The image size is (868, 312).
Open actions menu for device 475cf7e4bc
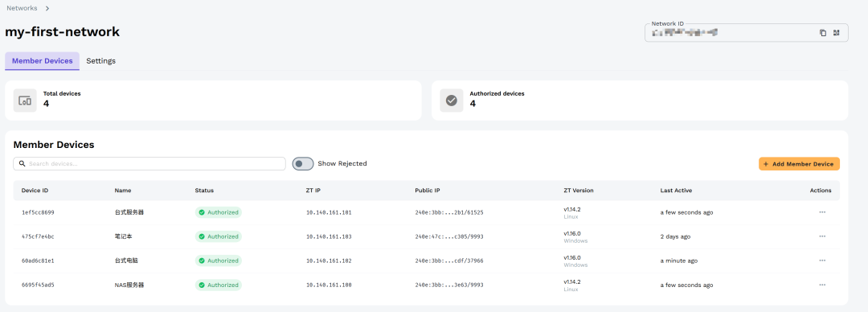click(822, 236)
